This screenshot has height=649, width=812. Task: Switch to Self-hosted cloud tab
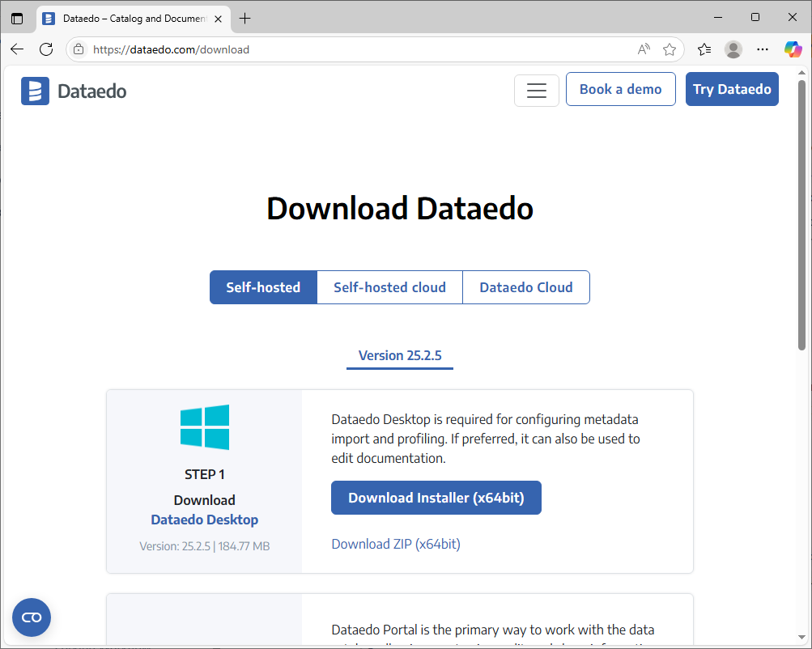[x=389, y=287]
